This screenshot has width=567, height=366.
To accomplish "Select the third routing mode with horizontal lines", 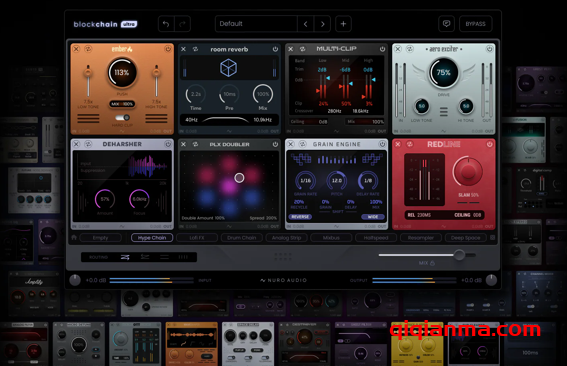I will tap(164, 257).
